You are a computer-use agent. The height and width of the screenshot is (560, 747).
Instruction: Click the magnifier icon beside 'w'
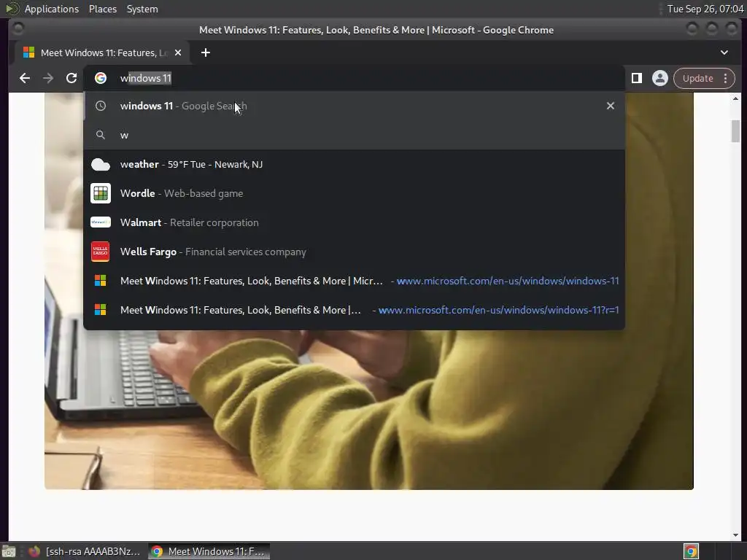tap(101, 135)
